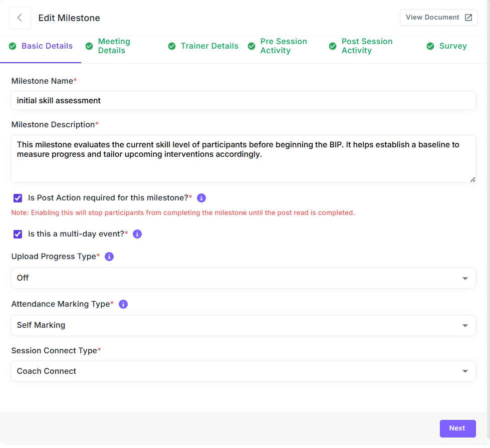The width and height of the screenshot is (490, 448).
Task: Click the external link icon on View Document
Action: (468, 18)
